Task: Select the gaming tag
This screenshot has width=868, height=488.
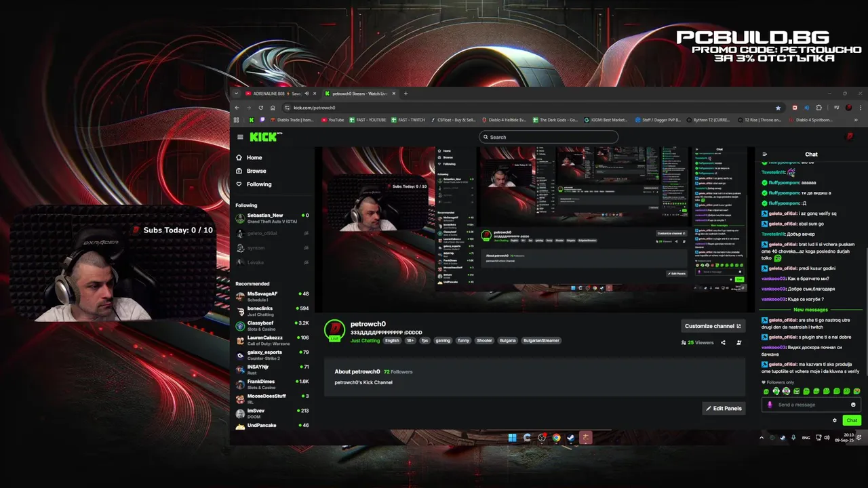Action: [x=443, y=340]
